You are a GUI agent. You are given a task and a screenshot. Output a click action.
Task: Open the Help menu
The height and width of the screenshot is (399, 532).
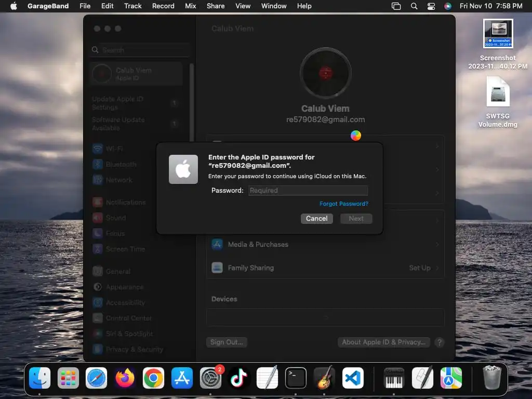(x=304, y=6)
